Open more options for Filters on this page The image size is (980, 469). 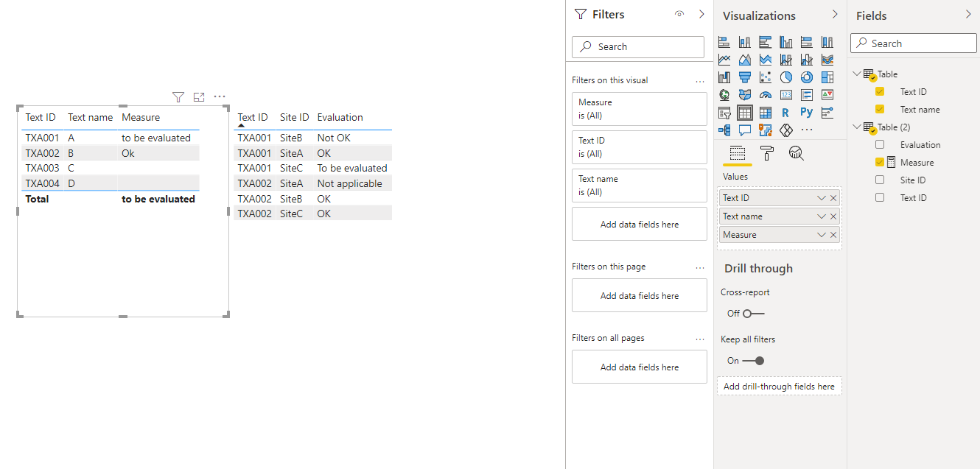click(700, 267)
